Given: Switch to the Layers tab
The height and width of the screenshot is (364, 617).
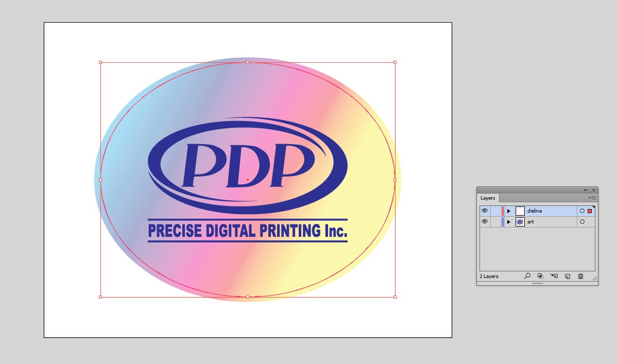Looking at the screenshot, I should pyautogui.click(x=488, y=198).
